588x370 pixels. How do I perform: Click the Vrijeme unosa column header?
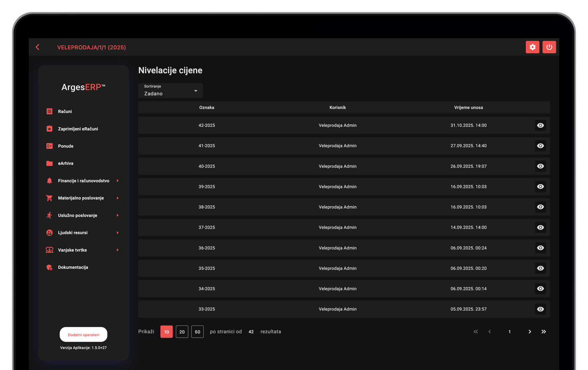pos(469,108)
